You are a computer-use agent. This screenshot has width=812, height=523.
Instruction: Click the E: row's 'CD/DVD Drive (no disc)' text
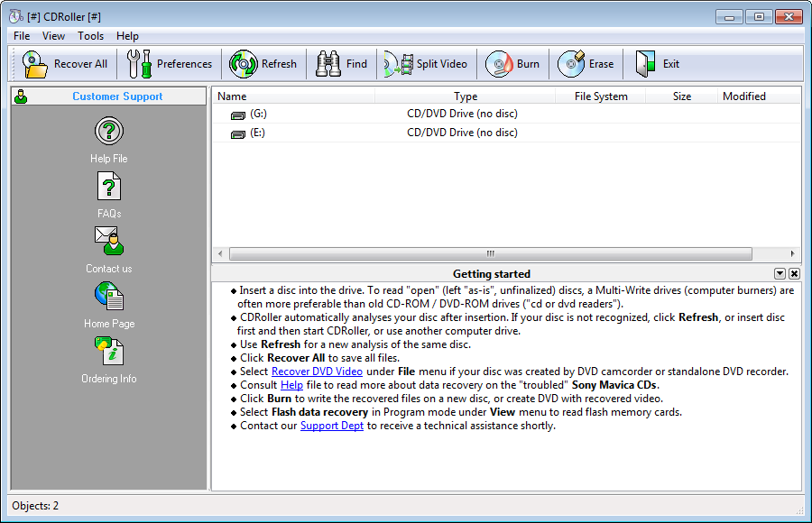[462, 133]
